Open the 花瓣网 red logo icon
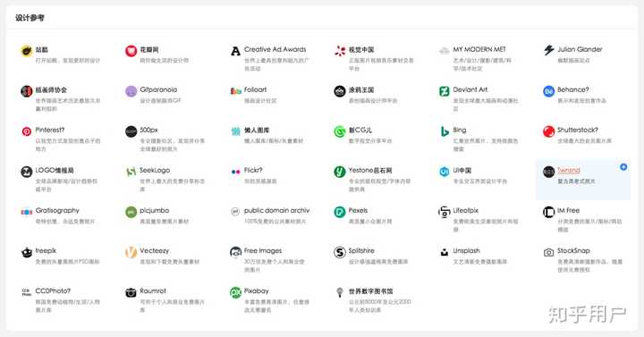Image resolution: width=644 pixels, height=337 pixels. (131, 51)
